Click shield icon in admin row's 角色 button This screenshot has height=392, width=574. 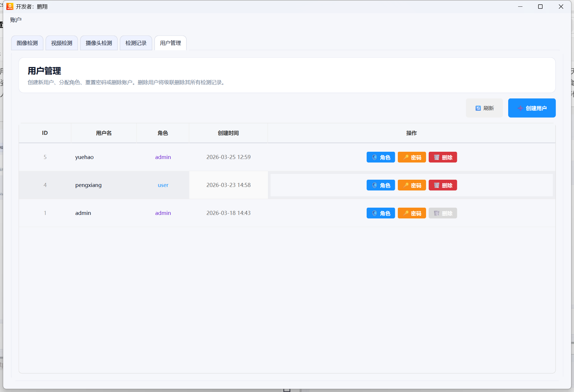coord(375,213)
